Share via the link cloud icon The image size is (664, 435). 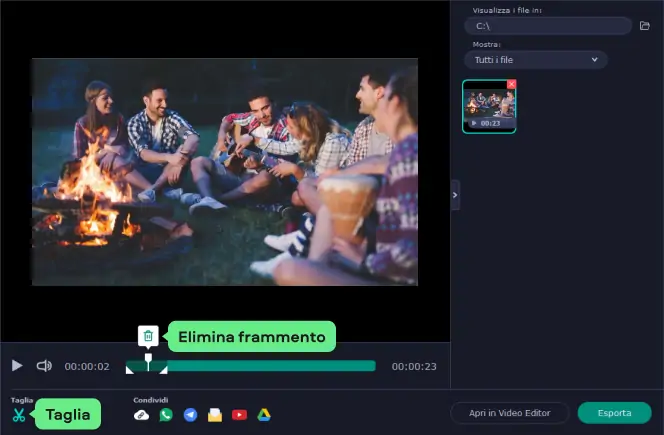point(141,415)
